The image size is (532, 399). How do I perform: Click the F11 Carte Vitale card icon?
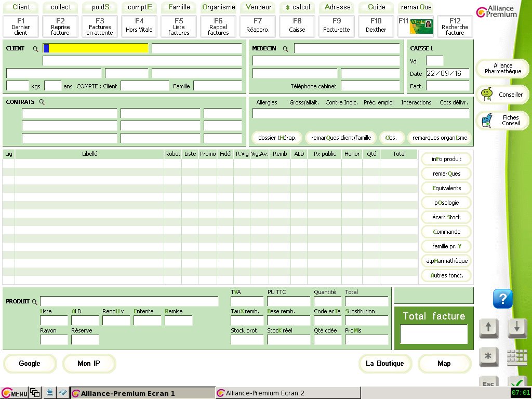pyautogui.click(x=421, y=27)
